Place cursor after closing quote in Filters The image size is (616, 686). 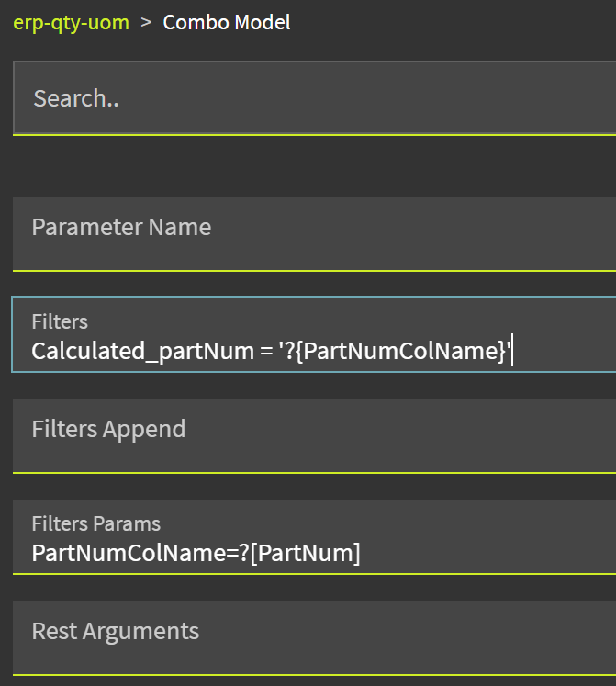coord(510,352)
